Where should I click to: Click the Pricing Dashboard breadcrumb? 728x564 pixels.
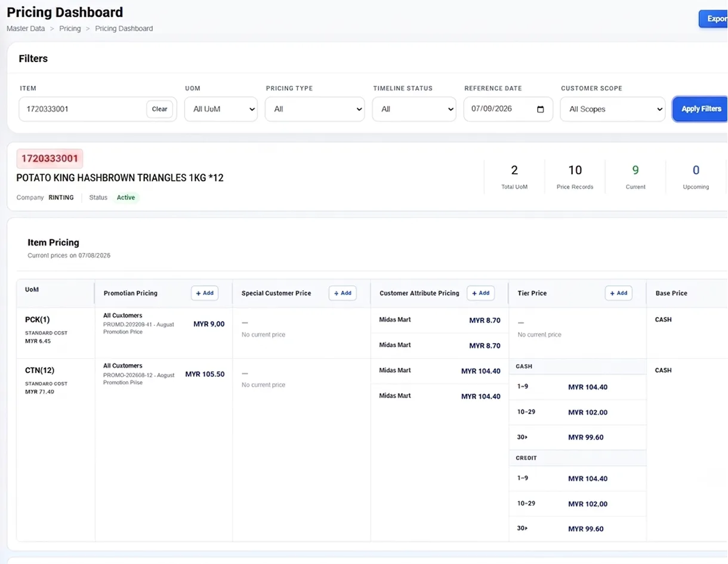(x=124, y=29)
